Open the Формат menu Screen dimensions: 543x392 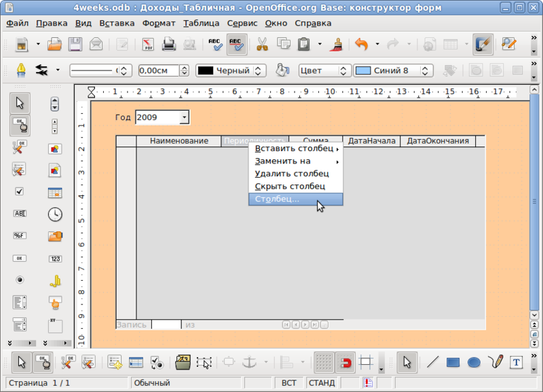(159, 23)
